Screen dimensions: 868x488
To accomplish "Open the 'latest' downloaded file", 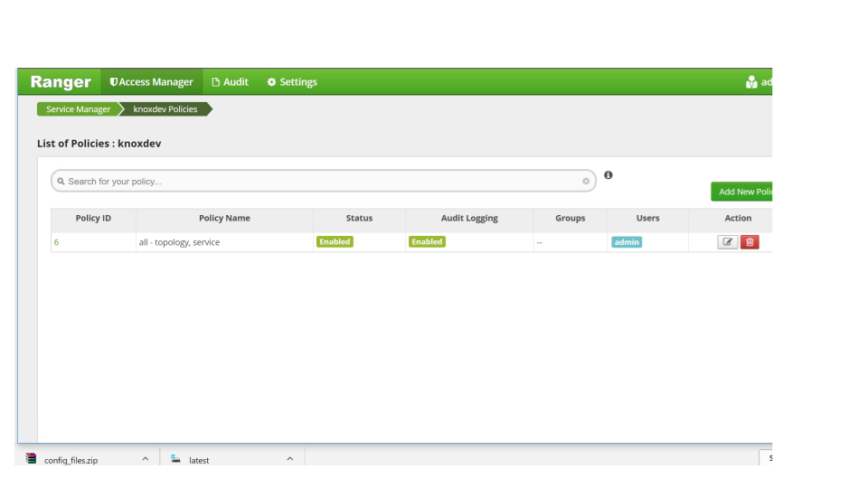I will pyautogui.click(x=199, y=460).
